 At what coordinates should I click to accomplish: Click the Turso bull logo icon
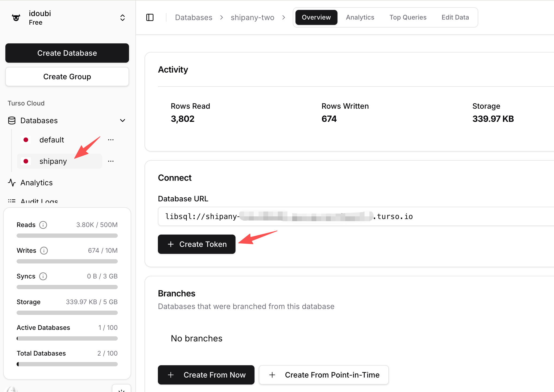point(16,18)
